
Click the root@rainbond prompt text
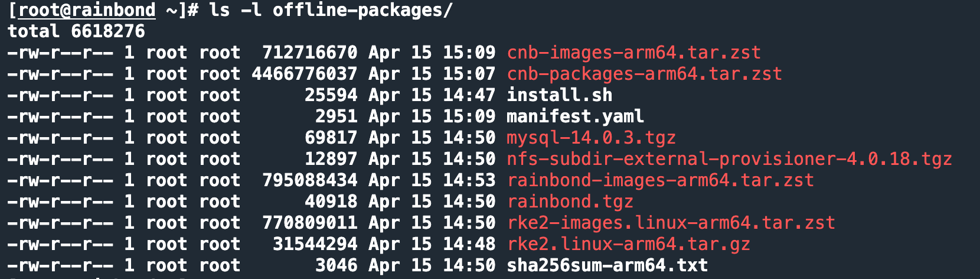tap(87, 10)
